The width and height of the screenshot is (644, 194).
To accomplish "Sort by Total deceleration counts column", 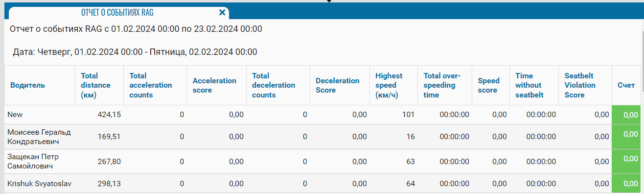I will [x=274, y=85].
